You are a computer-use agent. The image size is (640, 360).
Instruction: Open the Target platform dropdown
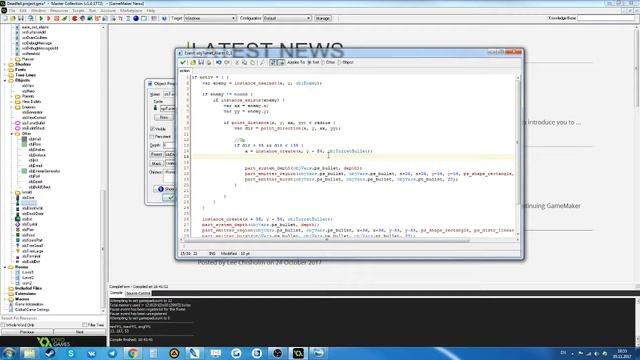[x=210, y=18]
